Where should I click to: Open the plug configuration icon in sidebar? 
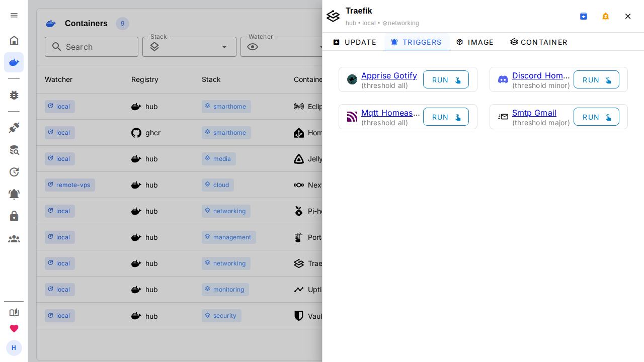point(14,128)
